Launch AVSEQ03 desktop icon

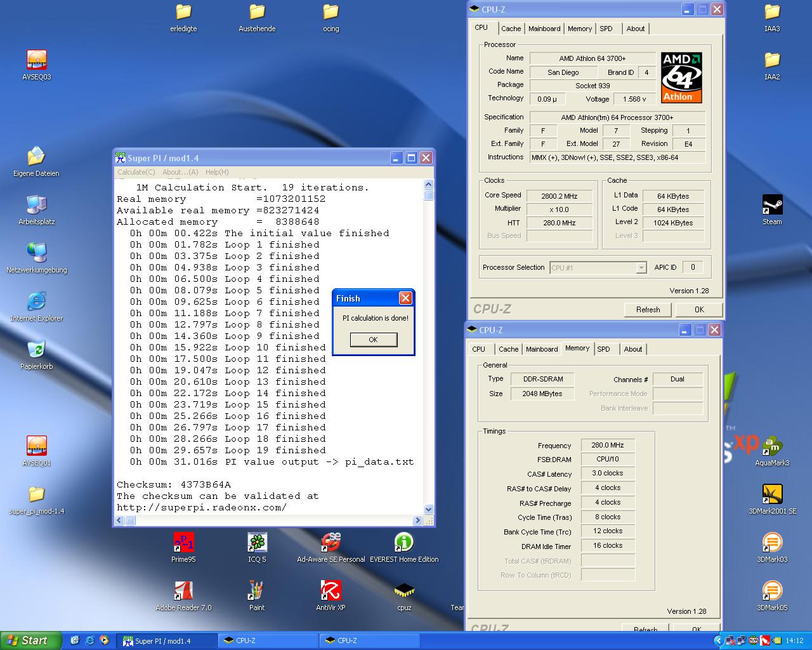click(x=37, y=65)
